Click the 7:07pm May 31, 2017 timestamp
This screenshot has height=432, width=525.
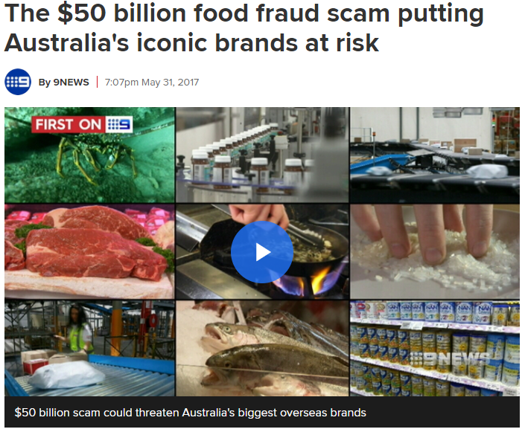[152, 82]
